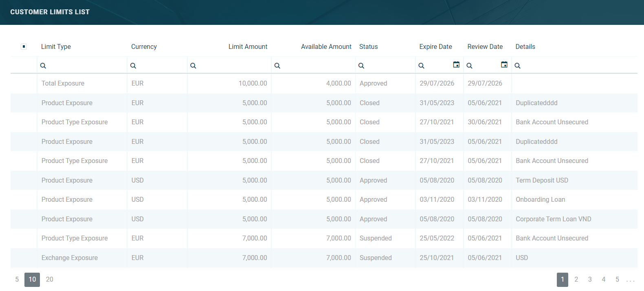Click the Exchange Exposure row
This screenshot has width=644, height=291.
point(70,258)
